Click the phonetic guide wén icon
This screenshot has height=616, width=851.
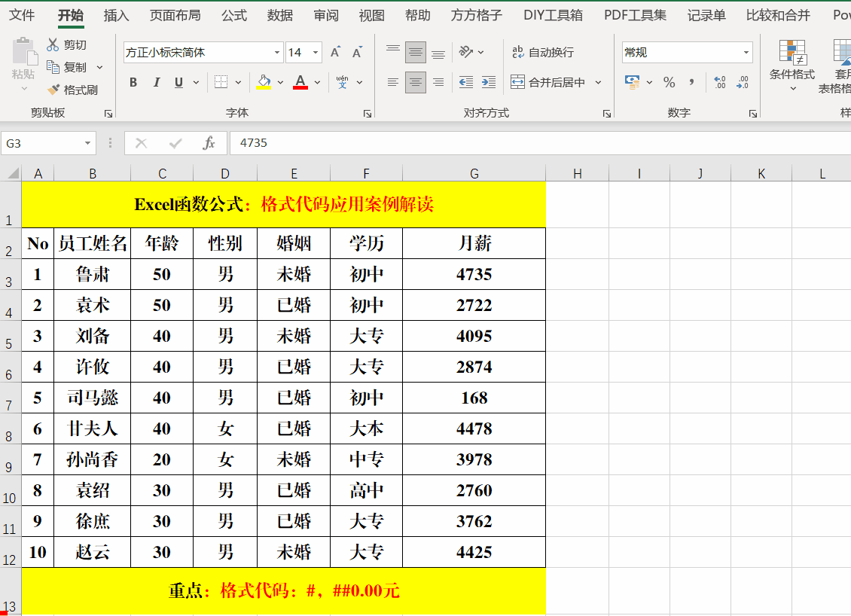342,82
